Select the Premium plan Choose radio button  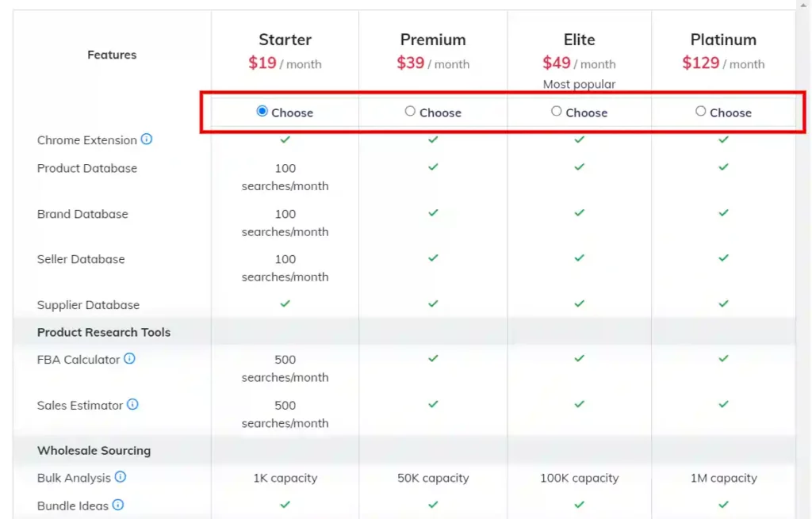(x=409, y=112)
